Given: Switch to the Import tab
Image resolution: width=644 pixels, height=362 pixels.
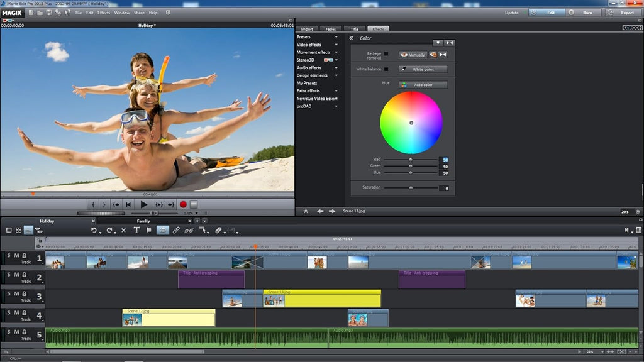Looking at the screenshot, I should click(307, 29).
